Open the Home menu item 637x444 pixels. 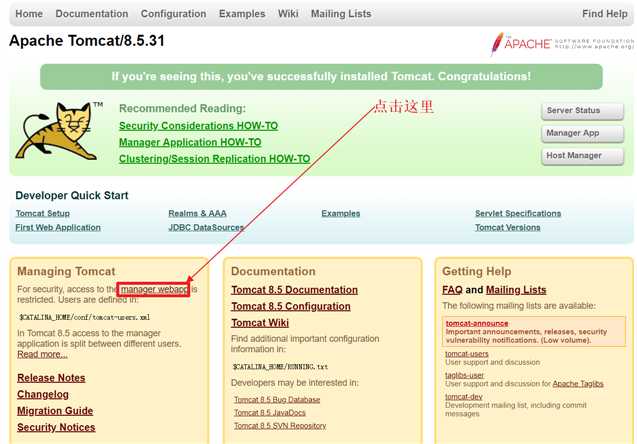(29, 14)
